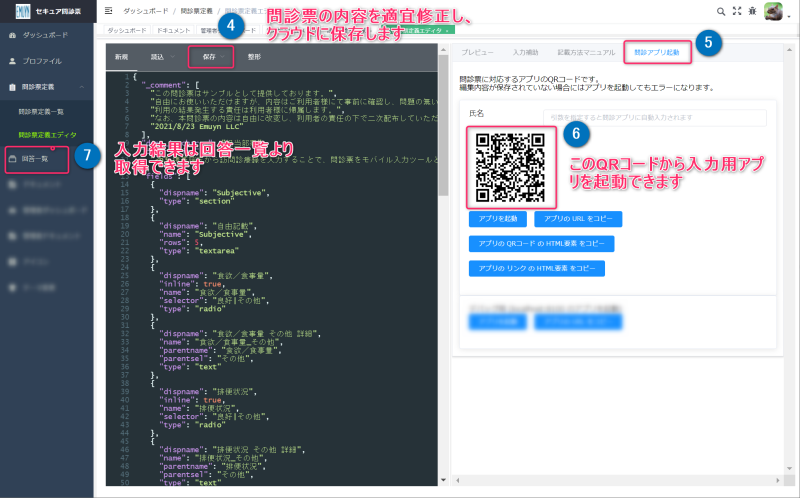The width and height of the screenshot is (800, 498).
Task: Close the green エディタ page tab
Action: pyautogui.click(x=447, y=31)
